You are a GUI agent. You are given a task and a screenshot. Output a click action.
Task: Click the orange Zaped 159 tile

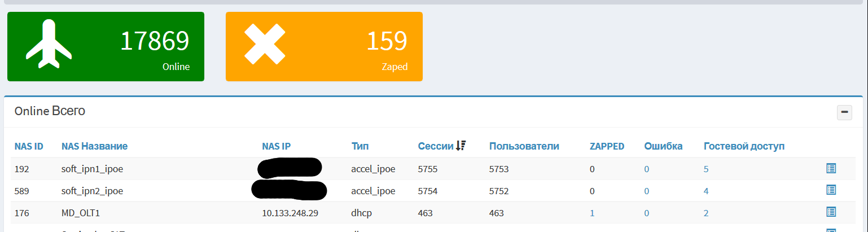point(324,46)
